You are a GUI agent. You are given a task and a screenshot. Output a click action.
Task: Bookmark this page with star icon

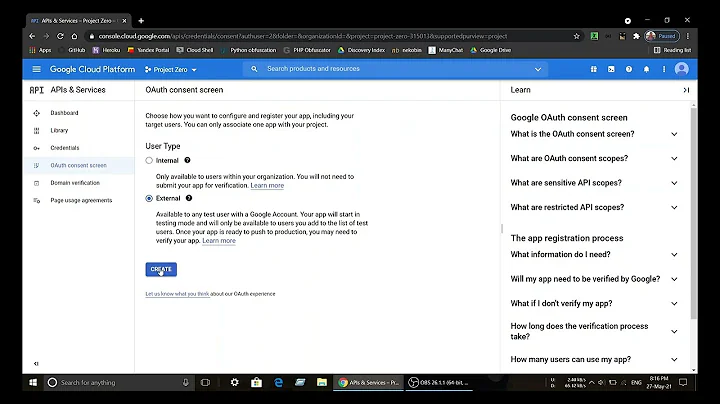tap(577, 36)
